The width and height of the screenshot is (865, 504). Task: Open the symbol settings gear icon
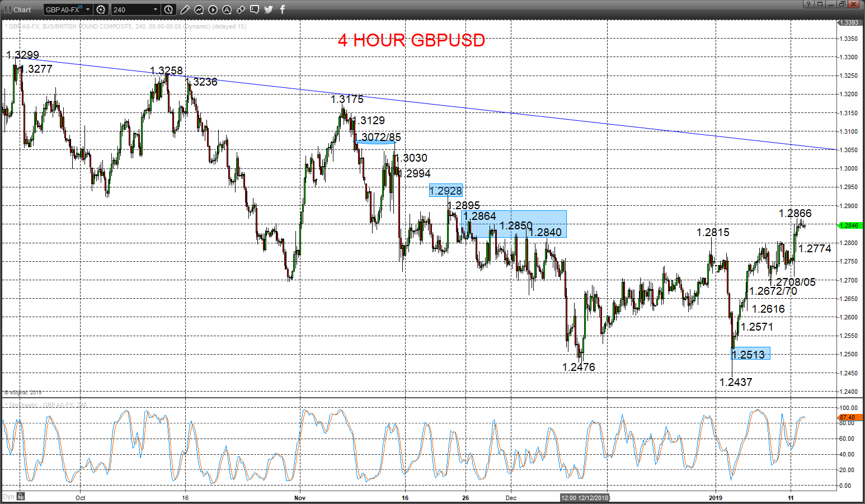(101, 10)
